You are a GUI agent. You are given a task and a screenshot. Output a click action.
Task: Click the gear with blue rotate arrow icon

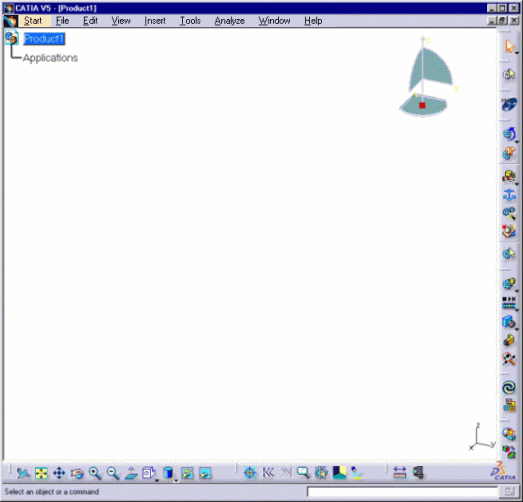509,134
